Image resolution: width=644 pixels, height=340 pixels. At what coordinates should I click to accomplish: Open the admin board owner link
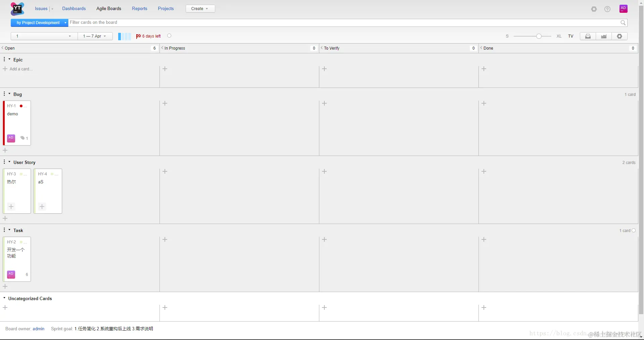click(x=39, y=329)
